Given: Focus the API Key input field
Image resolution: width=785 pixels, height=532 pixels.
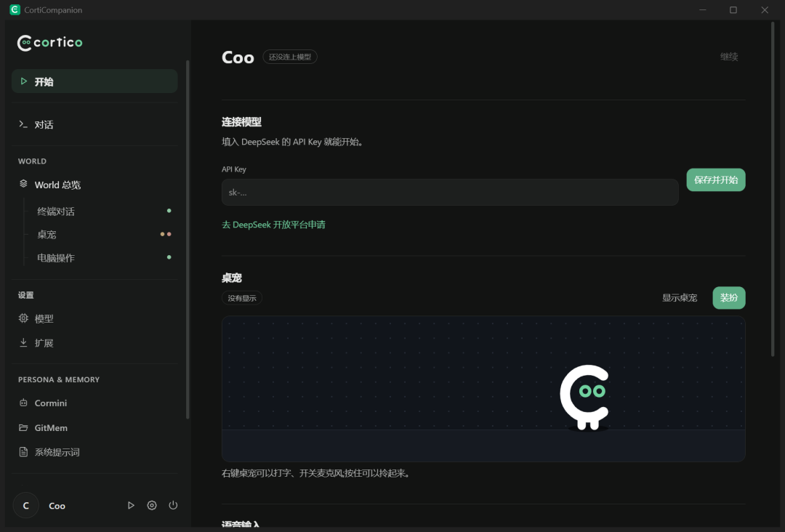Looking at the screenshot, I should 450,192.
